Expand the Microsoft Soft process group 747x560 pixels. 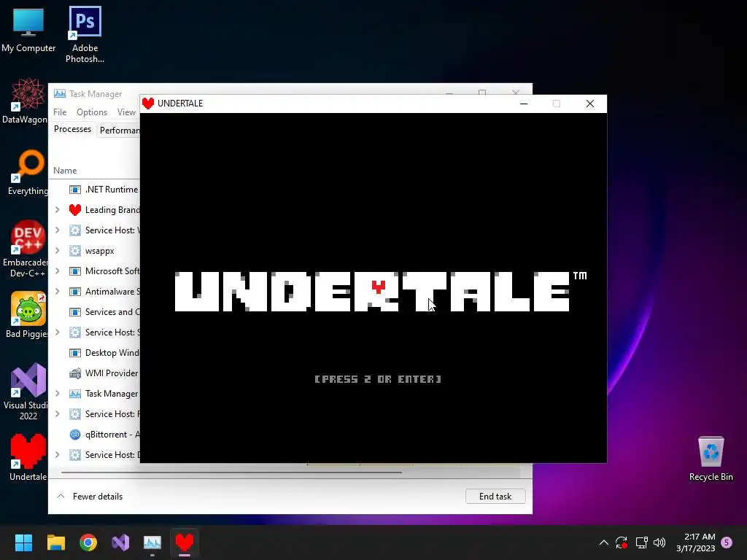tap(57, 271)
